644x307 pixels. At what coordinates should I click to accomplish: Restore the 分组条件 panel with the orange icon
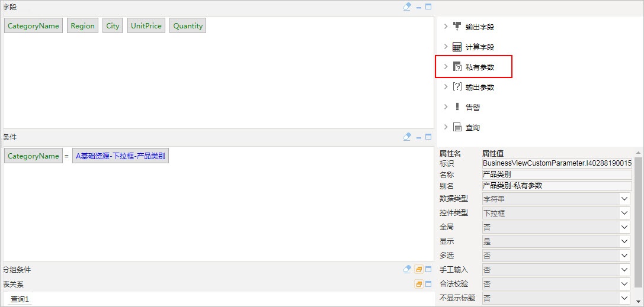pyautogui.click(x=419, y=270)
